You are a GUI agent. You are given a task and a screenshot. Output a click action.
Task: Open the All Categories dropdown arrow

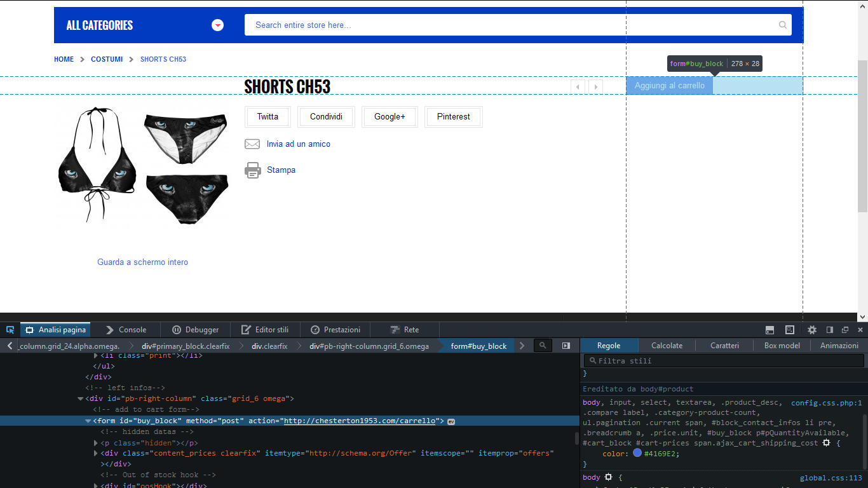(218, 25)
